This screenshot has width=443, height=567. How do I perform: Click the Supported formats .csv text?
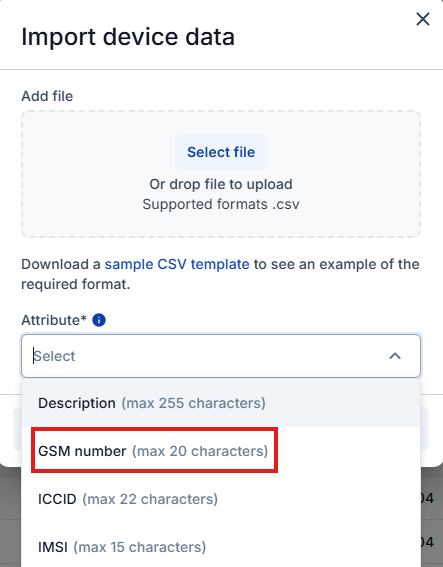[x=221, y=204]
